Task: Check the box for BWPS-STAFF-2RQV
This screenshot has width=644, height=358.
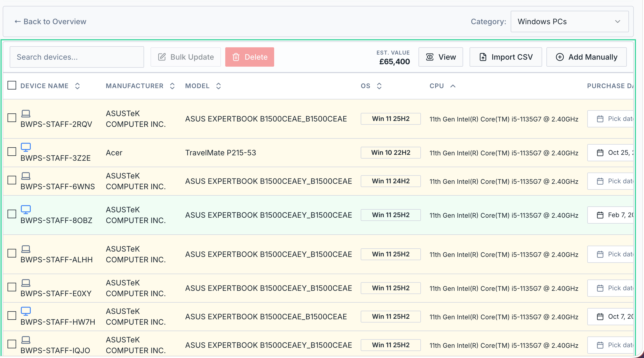Action: point(12,118)
